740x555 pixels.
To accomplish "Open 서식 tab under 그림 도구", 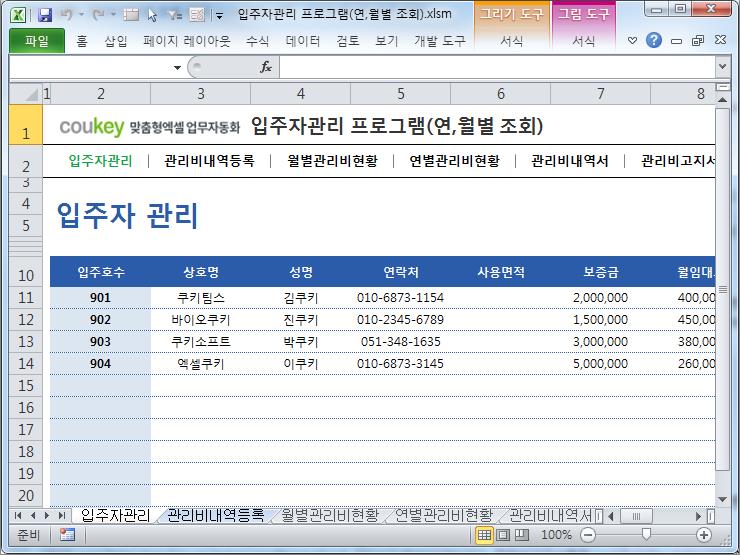I will click(583, 41).
